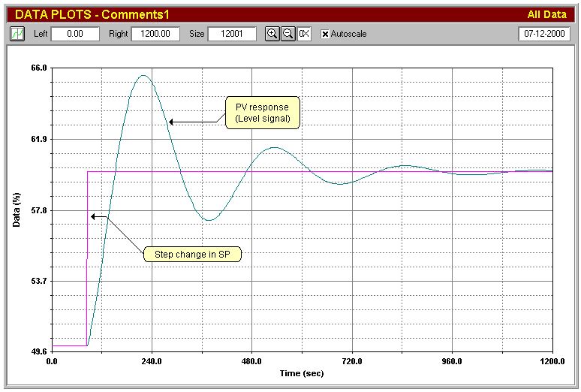This screenshot has width=581, height=392.
Task: Click the Right value field 1200.00
Action: (x=155, y=34)
